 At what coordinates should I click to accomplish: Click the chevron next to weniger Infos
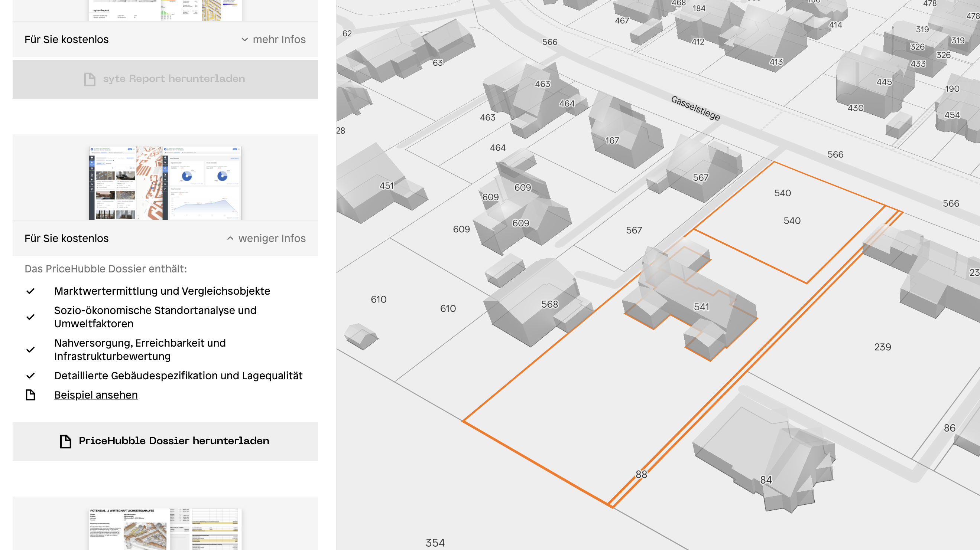pos(230,238)
